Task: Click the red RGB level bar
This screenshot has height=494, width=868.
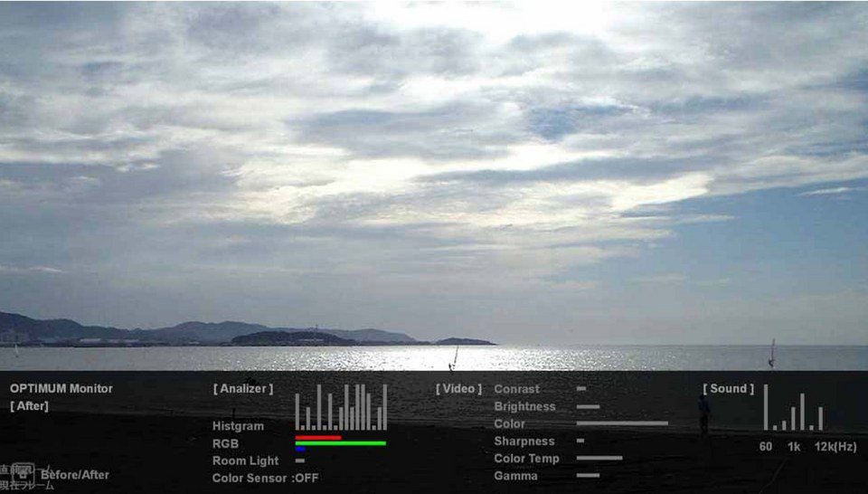Action: tap(317, 437)
